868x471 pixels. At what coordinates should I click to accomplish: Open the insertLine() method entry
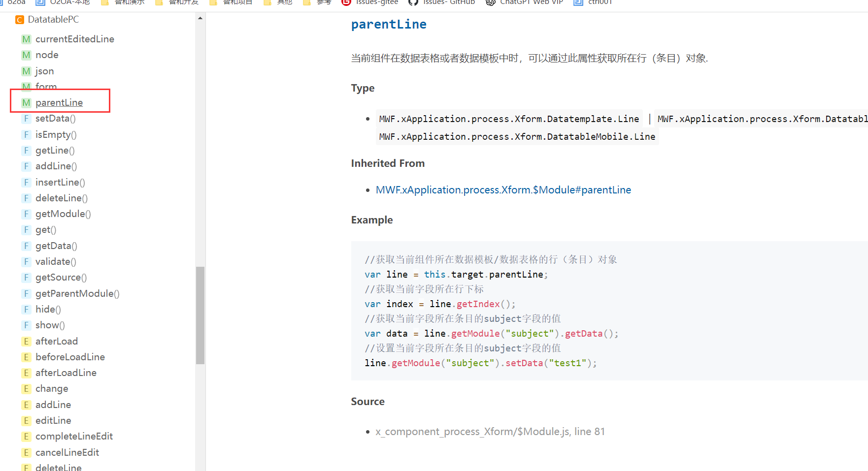pos(60,183)
